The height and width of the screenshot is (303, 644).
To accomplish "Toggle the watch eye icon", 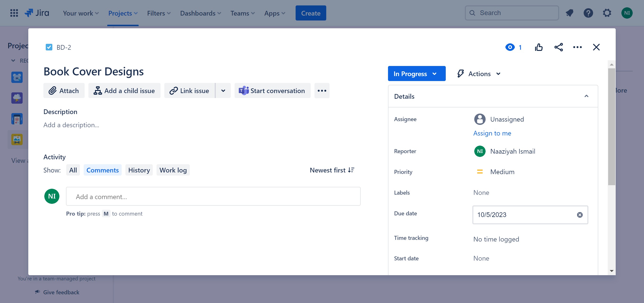I will [x=510, y=47].
